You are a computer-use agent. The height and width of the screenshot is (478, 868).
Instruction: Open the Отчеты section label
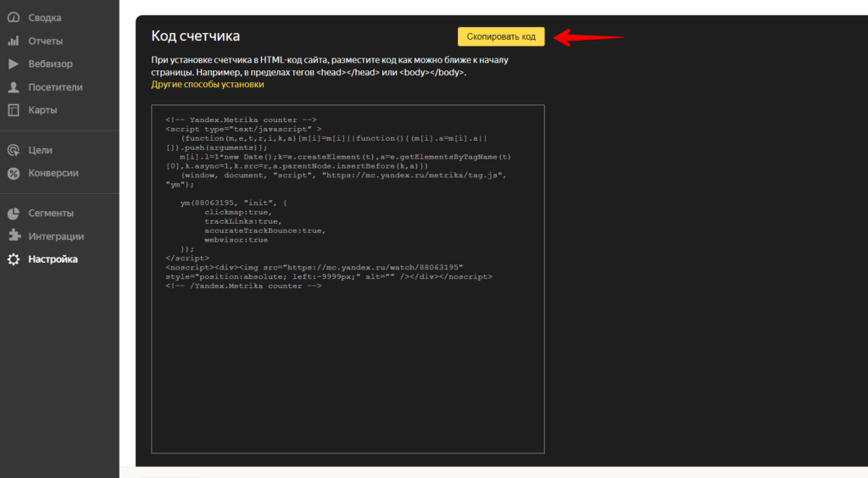pos(46,41)
